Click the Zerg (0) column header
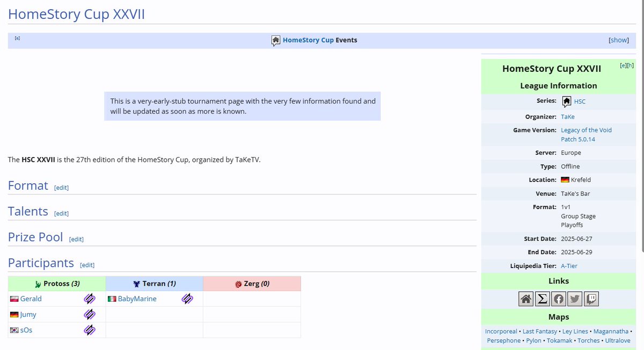The width and height of the screenshot is (644, 350). pos(252,284)
